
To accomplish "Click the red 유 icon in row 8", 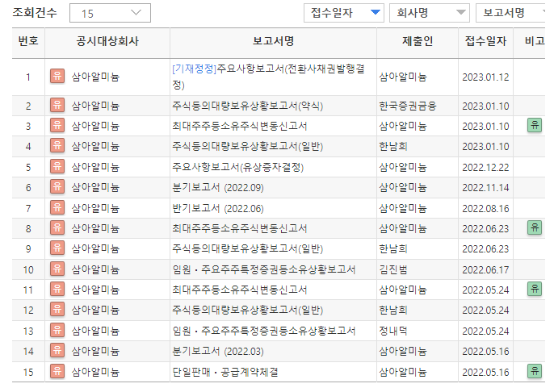I will click(57, 228).
